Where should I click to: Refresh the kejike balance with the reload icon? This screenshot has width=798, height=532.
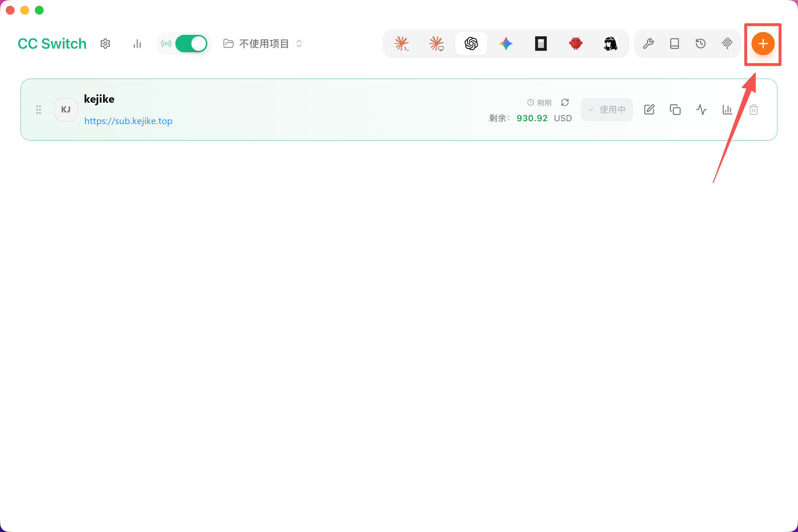[x=565, y=102]
